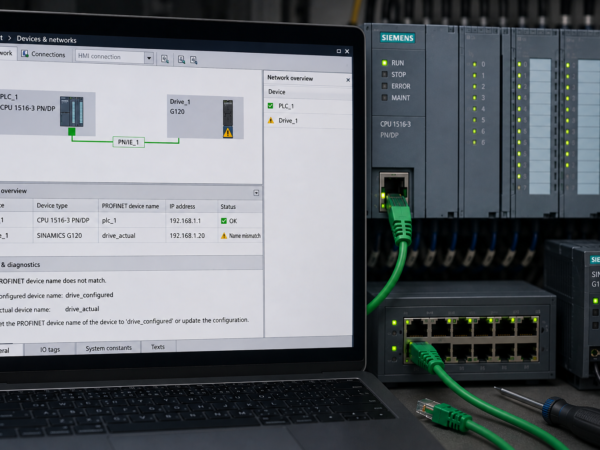
Task: Click the first network toolbar icon after the dropdown
Action: point(165,59)
